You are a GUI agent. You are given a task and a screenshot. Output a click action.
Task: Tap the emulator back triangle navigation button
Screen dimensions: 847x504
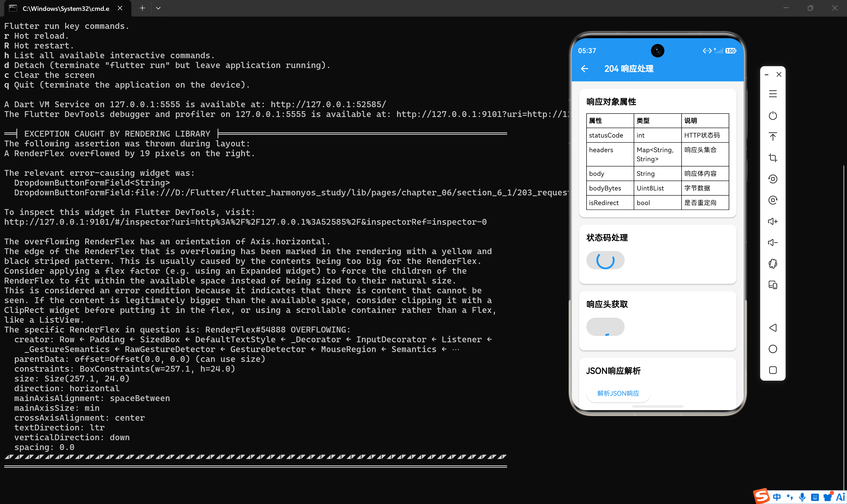pos(773,328)
